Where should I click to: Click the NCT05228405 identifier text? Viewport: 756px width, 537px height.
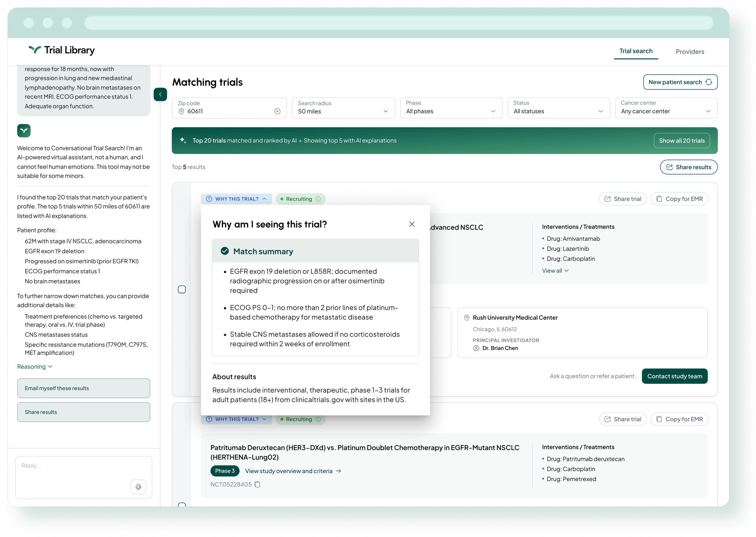[x=231, y=484]
